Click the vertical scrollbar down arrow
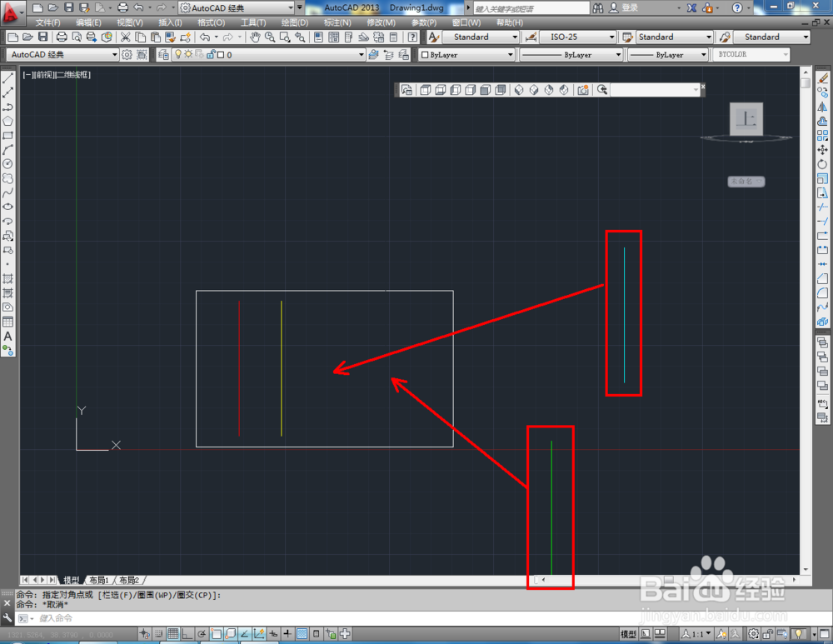 coord(806,569)
